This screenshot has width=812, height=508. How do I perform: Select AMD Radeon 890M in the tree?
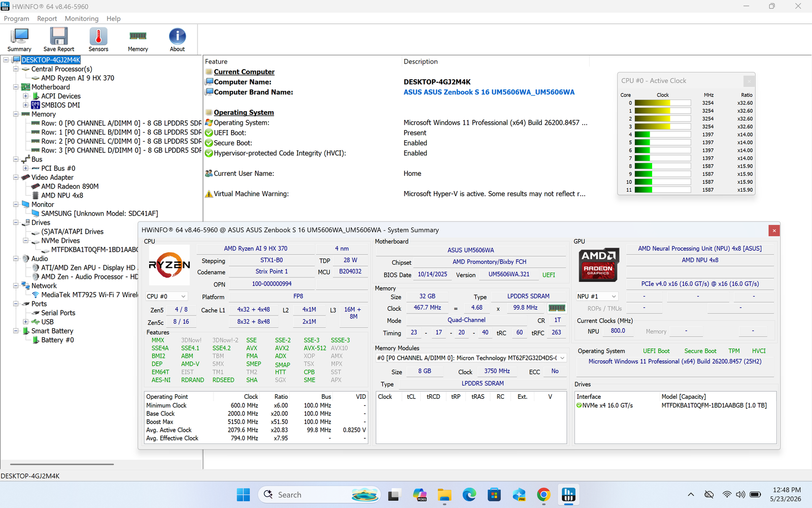[70, 186]
